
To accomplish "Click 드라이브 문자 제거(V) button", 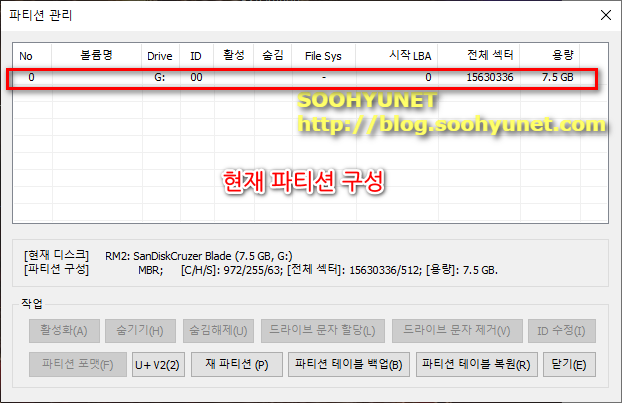I will tap(457, 331).
